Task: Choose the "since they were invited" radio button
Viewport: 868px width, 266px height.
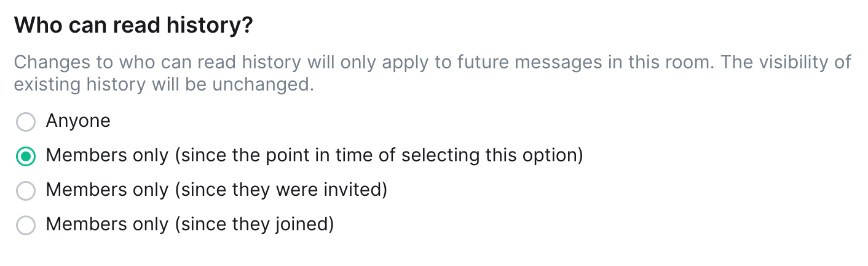Action: click(x=25, y=191)
